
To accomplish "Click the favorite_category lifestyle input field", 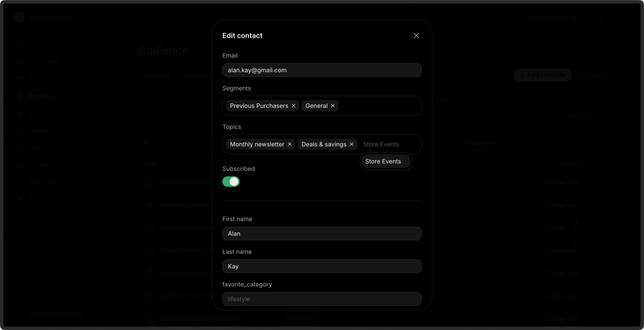I will tap(322, 299).
